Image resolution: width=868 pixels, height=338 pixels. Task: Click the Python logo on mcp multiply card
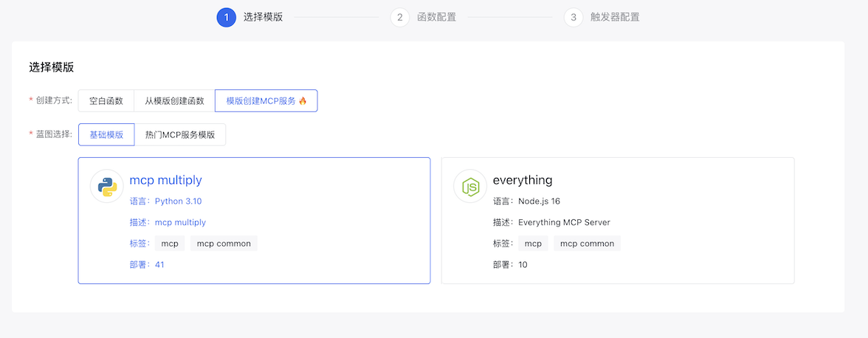click(x=107, y=187)
